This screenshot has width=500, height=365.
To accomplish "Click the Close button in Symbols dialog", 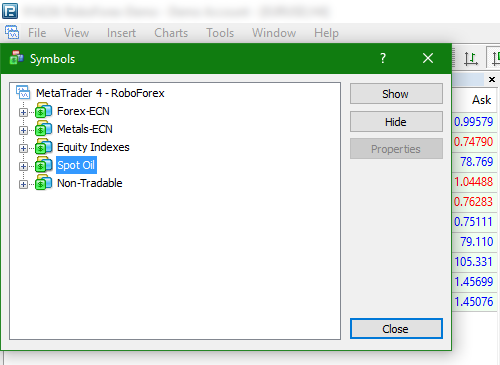I will point(396,329).
